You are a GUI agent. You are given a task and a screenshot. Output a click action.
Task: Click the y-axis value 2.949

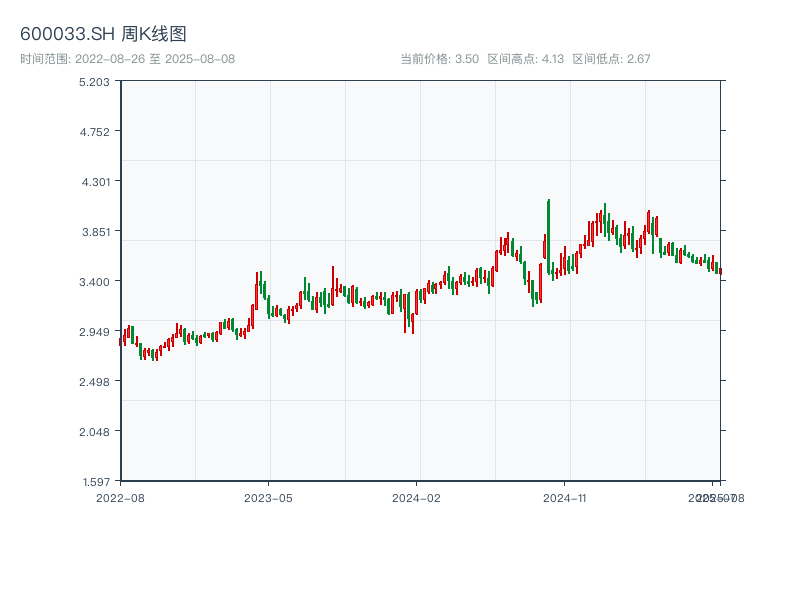coord(94,332)
